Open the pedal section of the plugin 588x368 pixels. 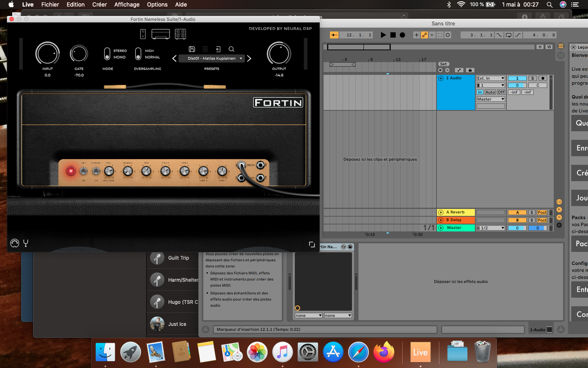143,34
